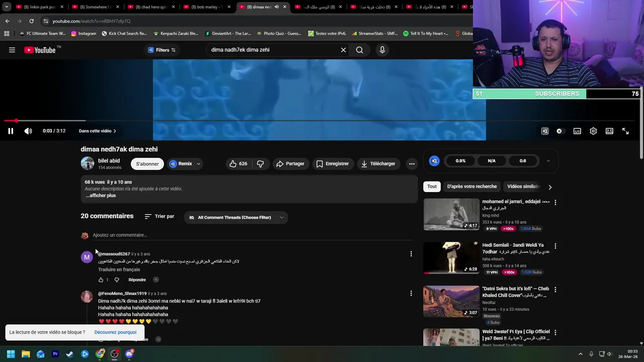
Task: Open vidIQ Filters in the search bar
Action: click(162, 50)
